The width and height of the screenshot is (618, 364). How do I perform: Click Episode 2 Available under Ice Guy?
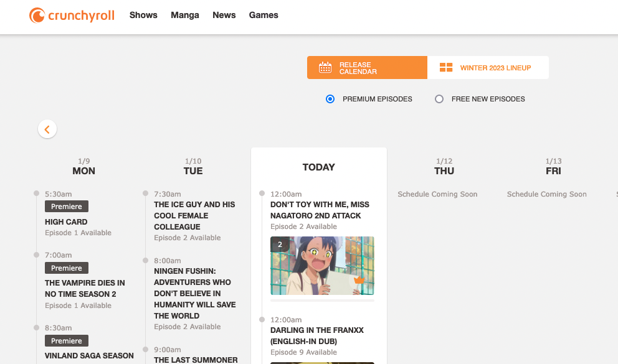coord(188,238)
